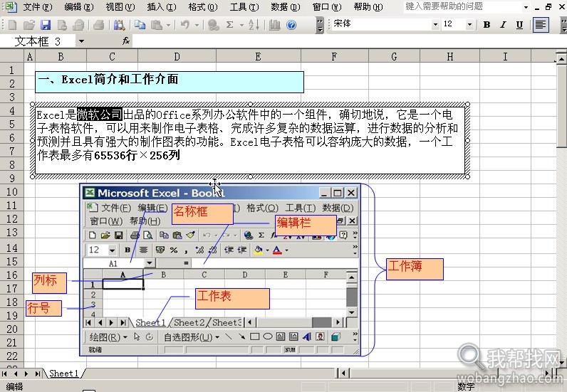The height and width of the screenshot is (392, 567).
Task: Toggle Underline formatting
Action: coord(519,25)
